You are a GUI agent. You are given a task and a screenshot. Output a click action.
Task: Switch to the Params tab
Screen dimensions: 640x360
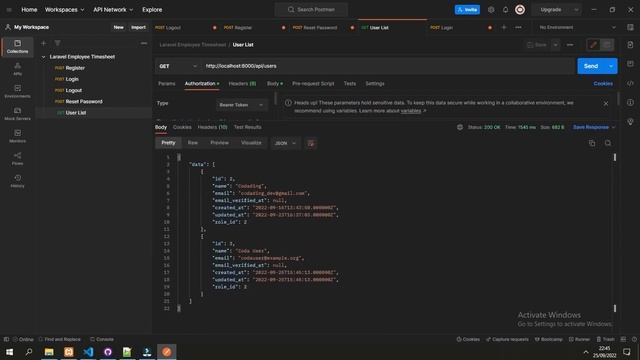click(x=167, y=83)
